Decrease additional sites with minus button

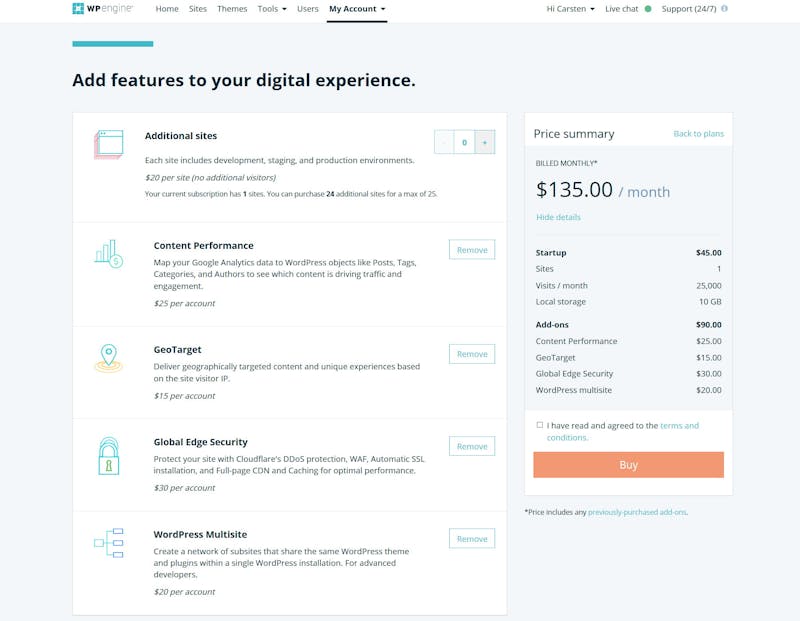(444, 142)
